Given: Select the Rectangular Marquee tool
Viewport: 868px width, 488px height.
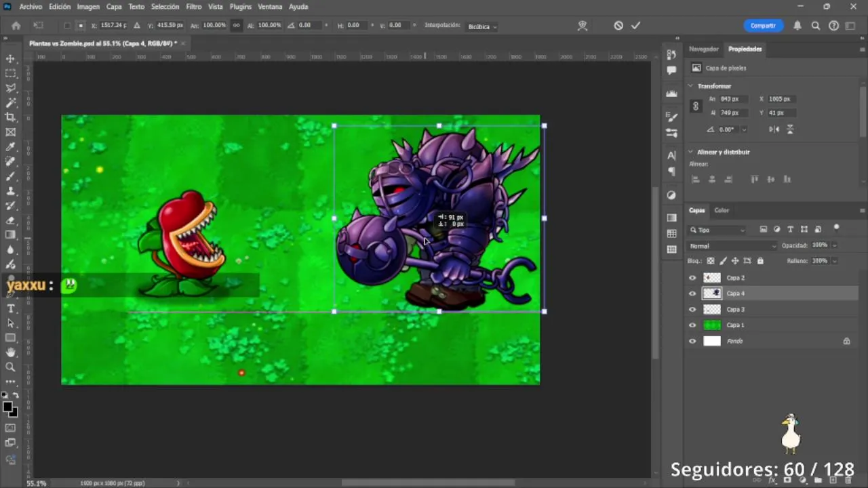Looking at the screenshot, I should click(10, 73).
